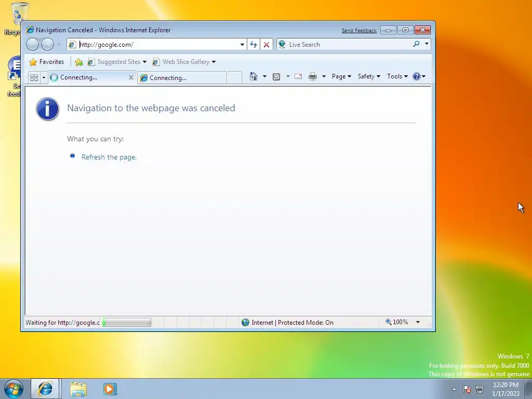Open the search provider options dropdown
The width and height of the screenshot is (532, 399).
(427, 44)
